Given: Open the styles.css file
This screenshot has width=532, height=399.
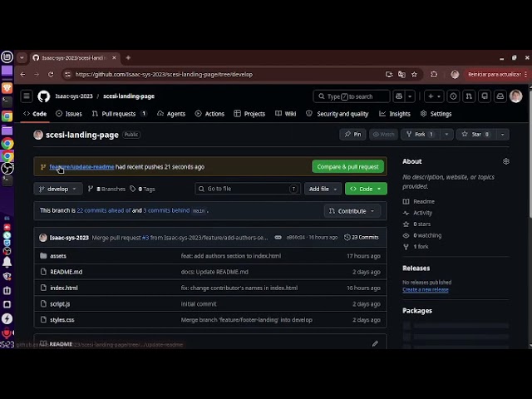Looking at the screenshot, I should click(62, 319).
